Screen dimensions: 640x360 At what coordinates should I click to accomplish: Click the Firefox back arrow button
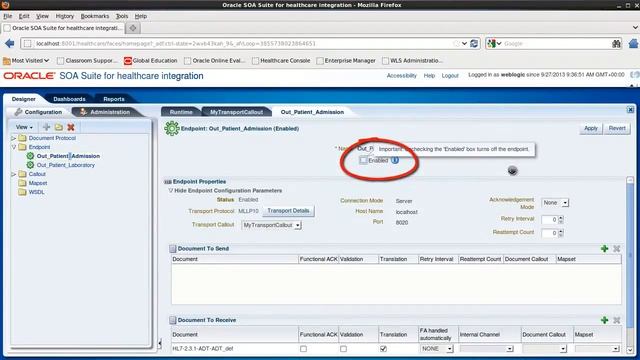pyautogui.click(x=9, y=43)
